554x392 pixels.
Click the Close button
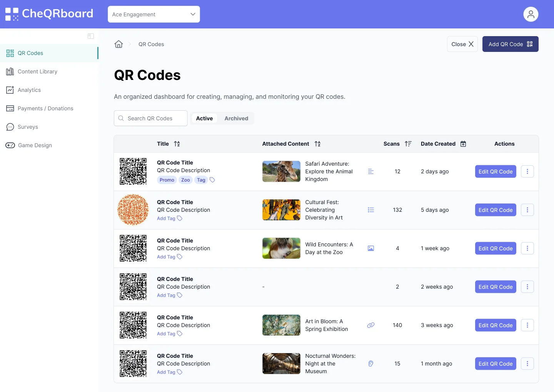click(462, 44)
